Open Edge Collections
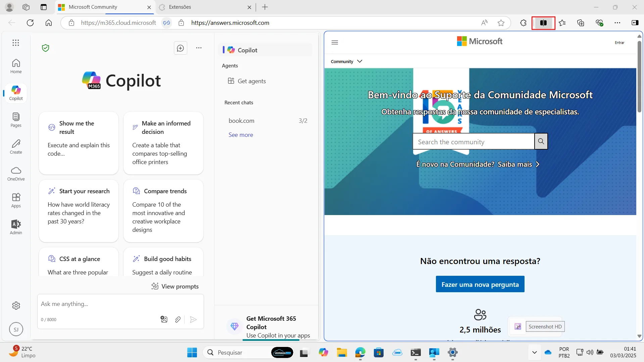This screenshot has width=644, height=362. pos(581,23)
